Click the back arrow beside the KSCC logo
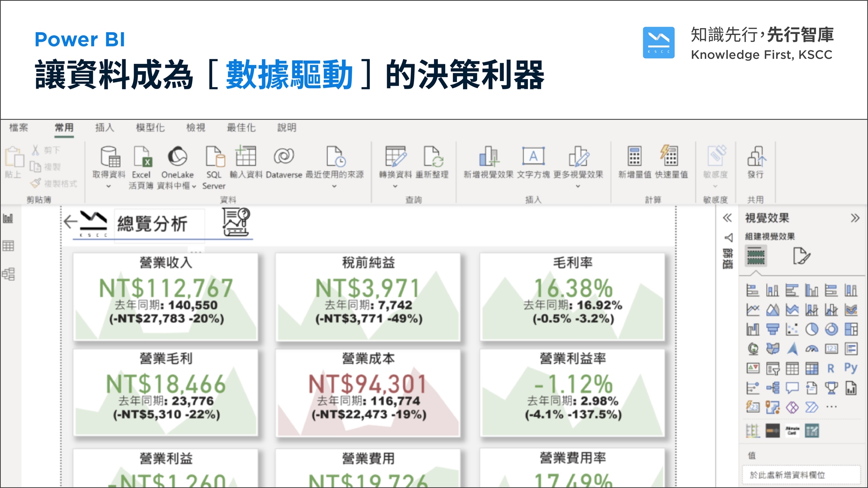The width and height of the screenshot is (868, 488). (70, 222)
